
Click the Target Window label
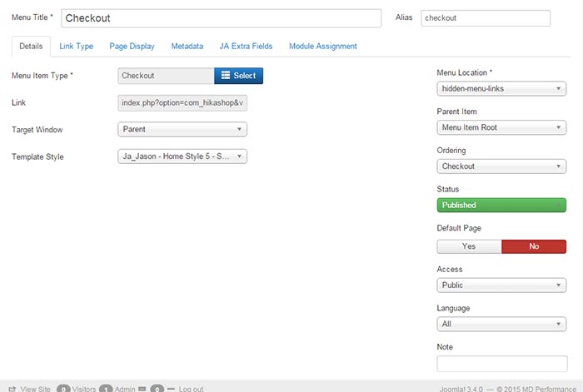coord(37,130)
